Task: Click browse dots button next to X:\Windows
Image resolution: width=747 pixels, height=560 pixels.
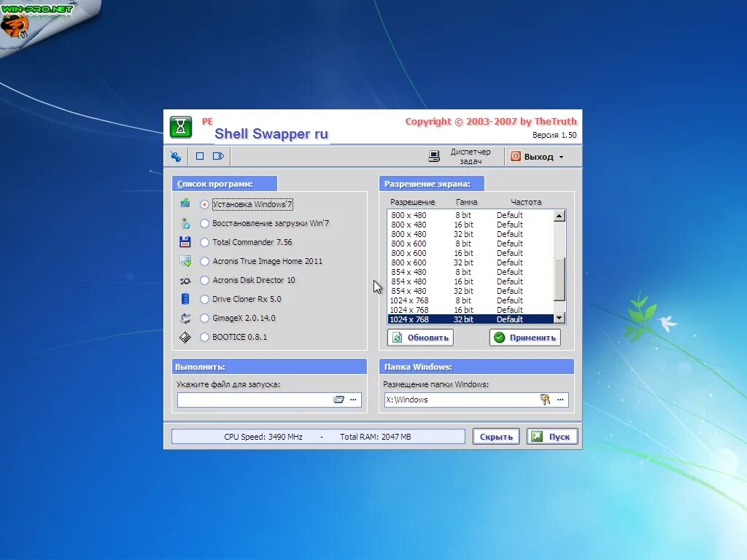Action: coord(560,400)
